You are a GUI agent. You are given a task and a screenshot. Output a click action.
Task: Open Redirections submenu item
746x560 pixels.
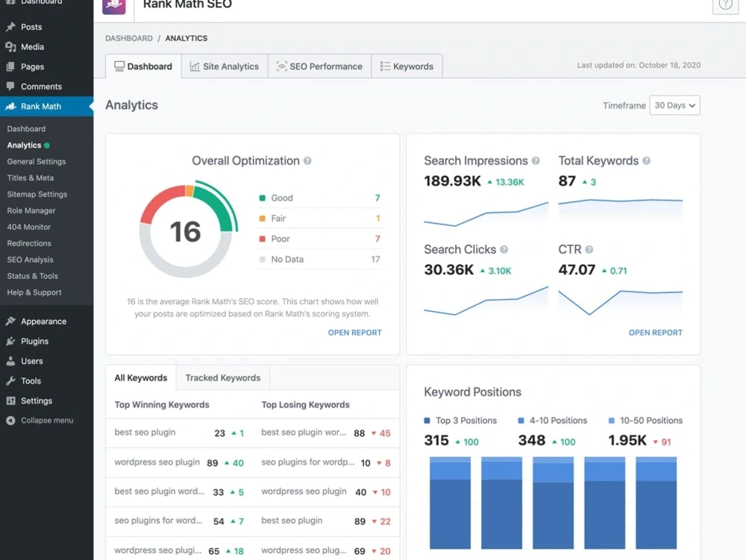click(x=29, y=243)
